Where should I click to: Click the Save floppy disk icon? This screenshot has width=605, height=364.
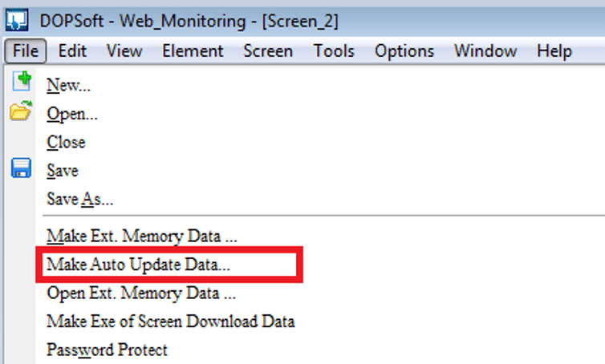tap(20, 169)
